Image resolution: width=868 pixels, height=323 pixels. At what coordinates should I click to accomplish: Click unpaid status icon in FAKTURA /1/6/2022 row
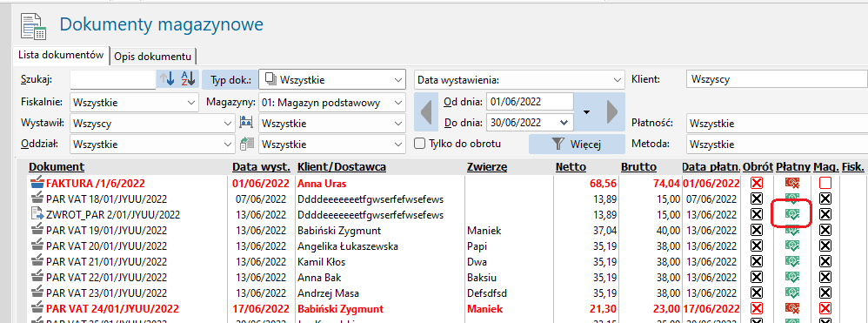point(792,183)
